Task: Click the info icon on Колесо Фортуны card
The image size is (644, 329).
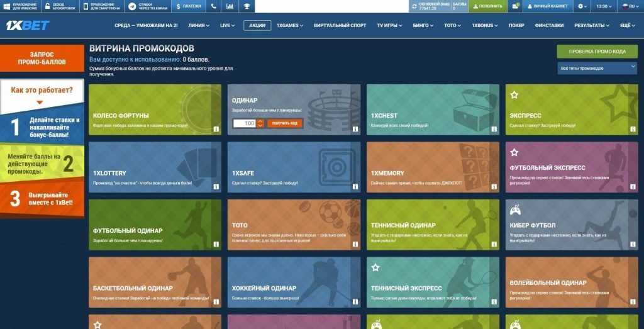Action: point(216,129)
